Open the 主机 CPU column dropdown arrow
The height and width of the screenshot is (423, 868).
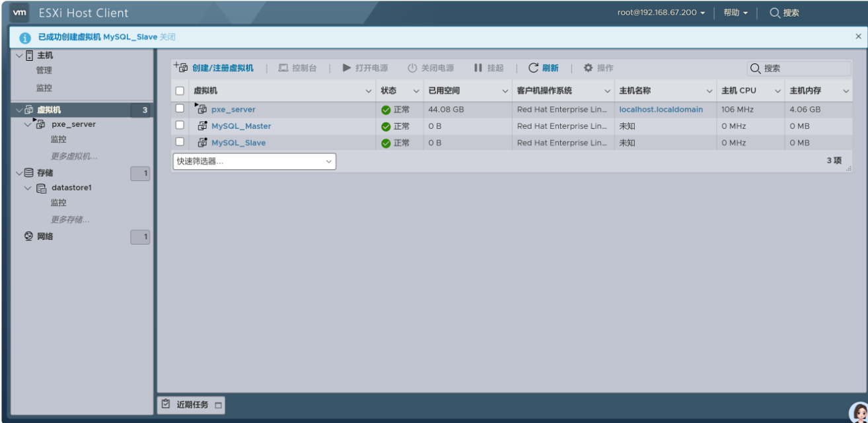[778, 91]
